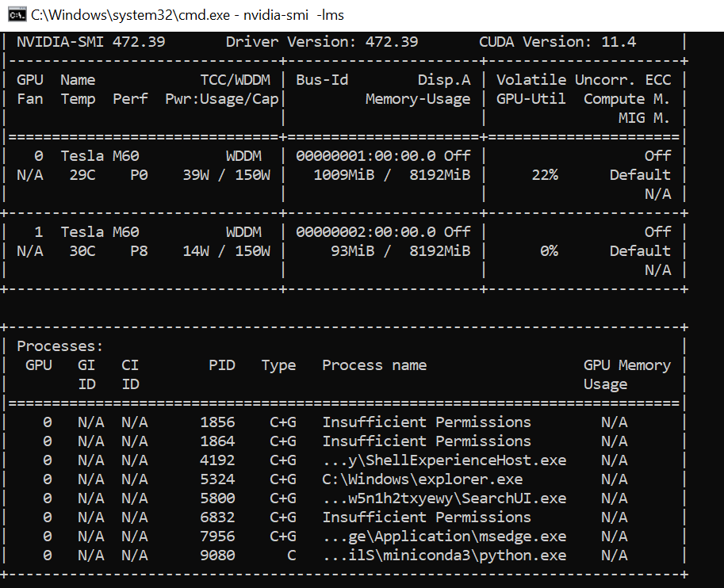Select the SearchUI.exe process entry
724x588 pixels.
[x=444, y=498]
